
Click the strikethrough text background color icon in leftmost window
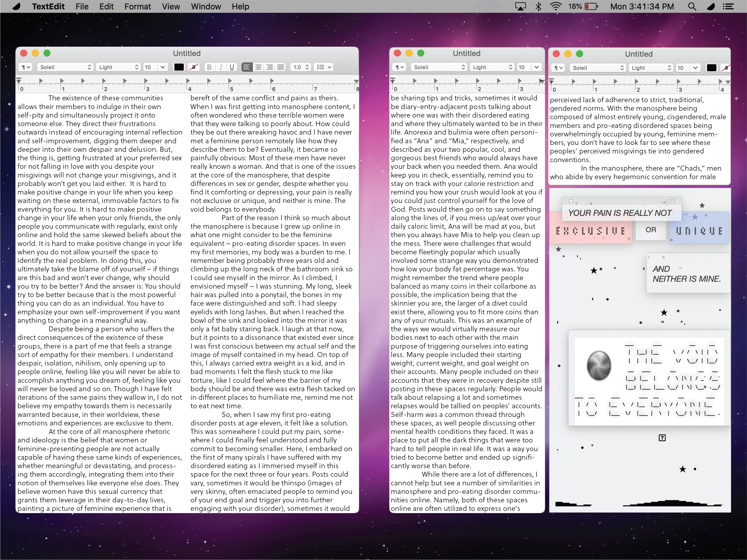(x=194, y=67)
